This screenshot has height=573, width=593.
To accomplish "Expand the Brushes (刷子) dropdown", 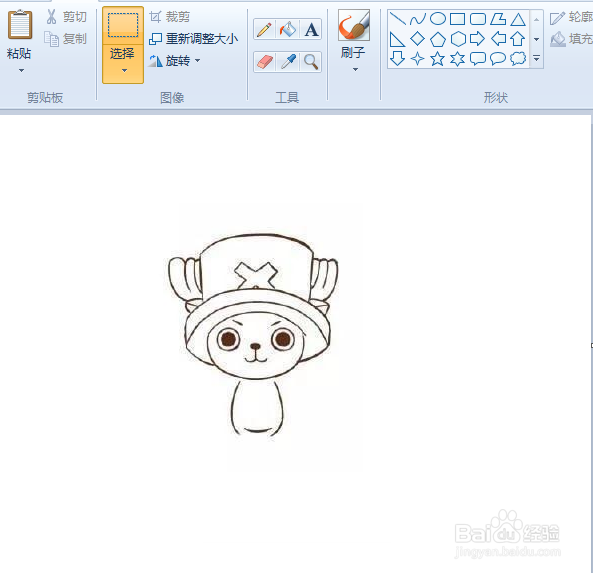I will tap(355, 70).
